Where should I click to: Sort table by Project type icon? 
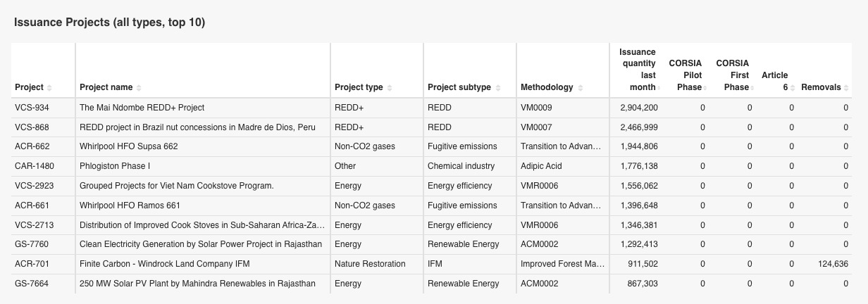pos(390,88)
